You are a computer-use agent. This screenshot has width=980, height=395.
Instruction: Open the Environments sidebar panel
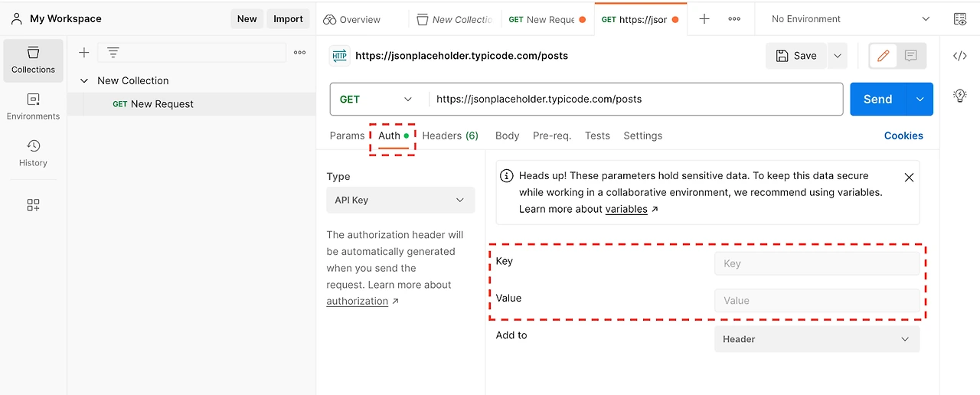pyautogui.click(x=33, y=107)
